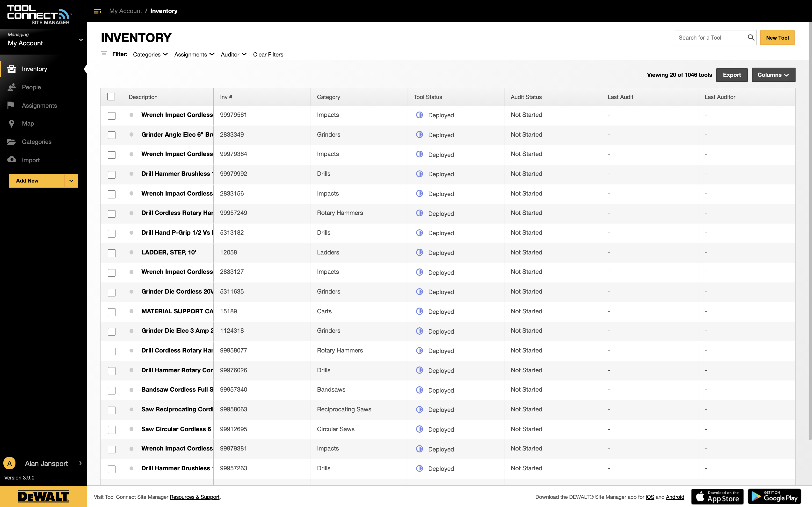Click the Deployed status icon for LADDER, STEP, 10'
812x507 pixels.
420,253
